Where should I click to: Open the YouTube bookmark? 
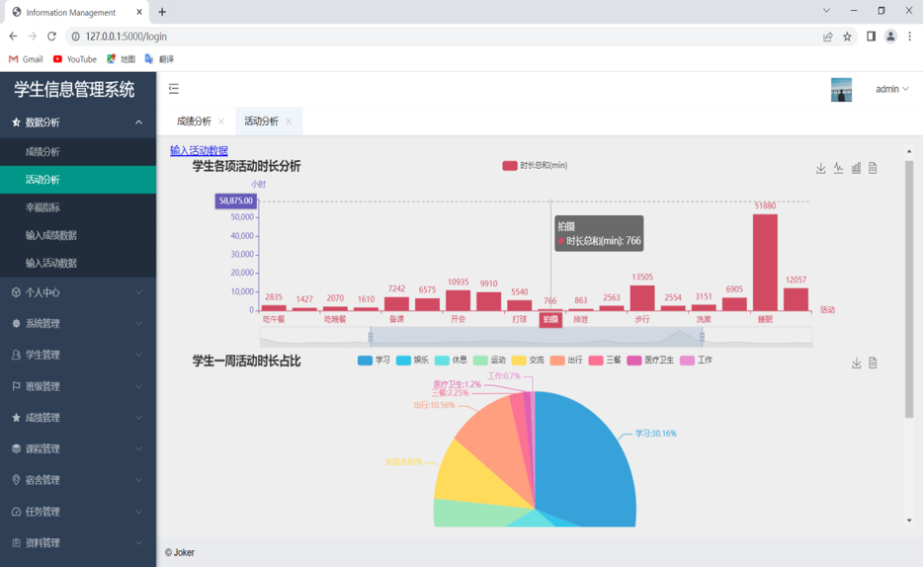coord(75,59)
